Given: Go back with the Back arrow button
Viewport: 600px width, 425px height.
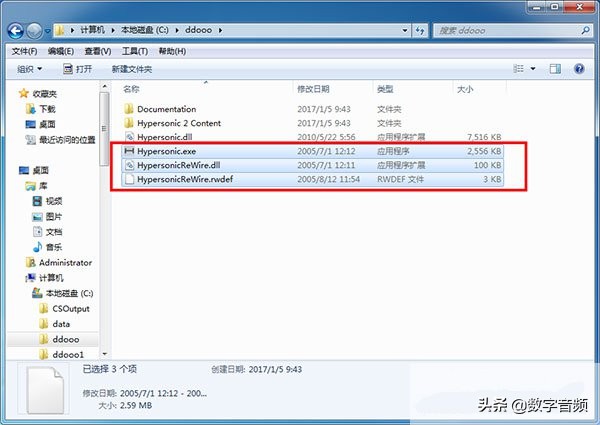Looking at the screenshot, I should (16, 31).
